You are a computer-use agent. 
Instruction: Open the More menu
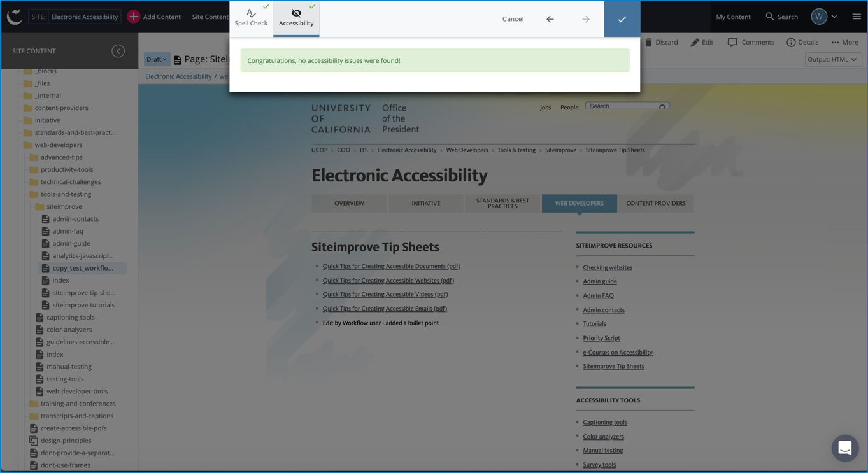click(x=844, y=42)
